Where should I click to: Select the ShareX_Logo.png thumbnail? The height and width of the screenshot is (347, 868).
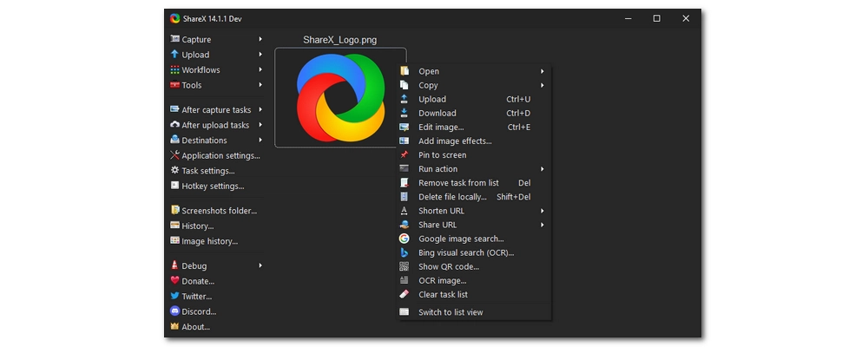pos(340,97)
